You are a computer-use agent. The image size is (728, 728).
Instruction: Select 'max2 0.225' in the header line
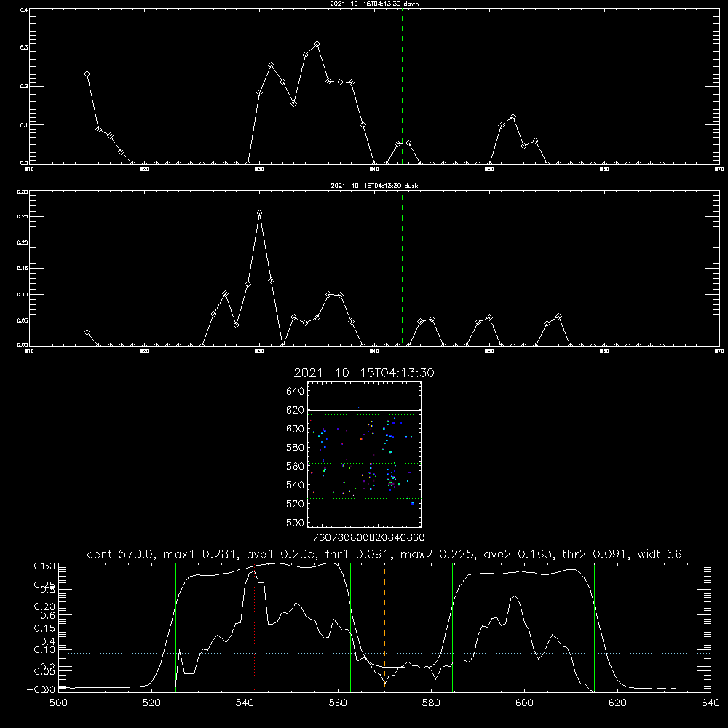[438, 554]
